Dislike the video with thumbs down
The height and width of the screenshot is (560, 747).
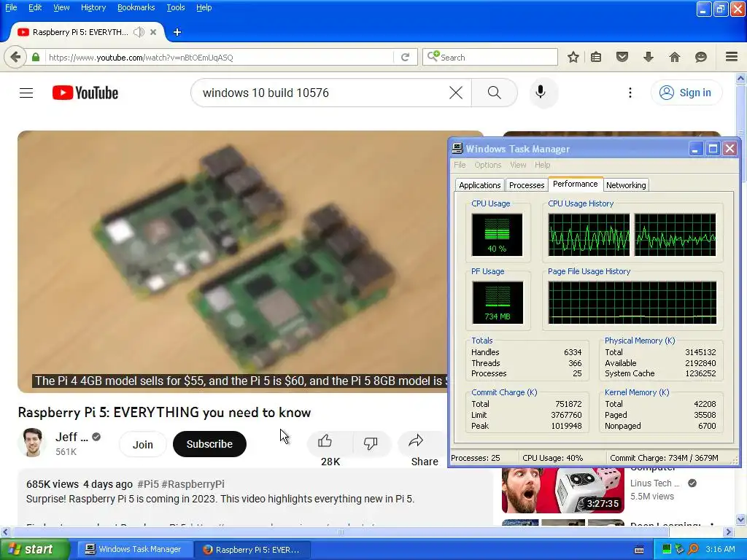coord(370,443)
